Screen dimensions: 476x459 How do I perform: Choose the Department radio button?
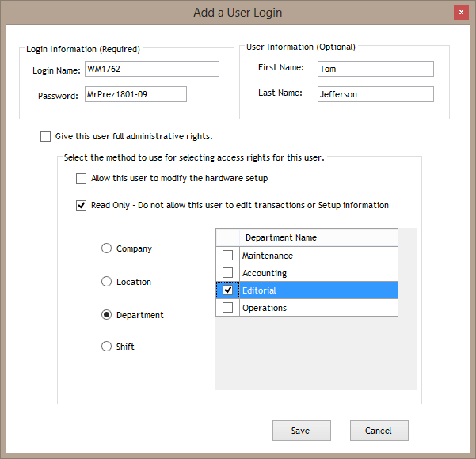[106, 315]
